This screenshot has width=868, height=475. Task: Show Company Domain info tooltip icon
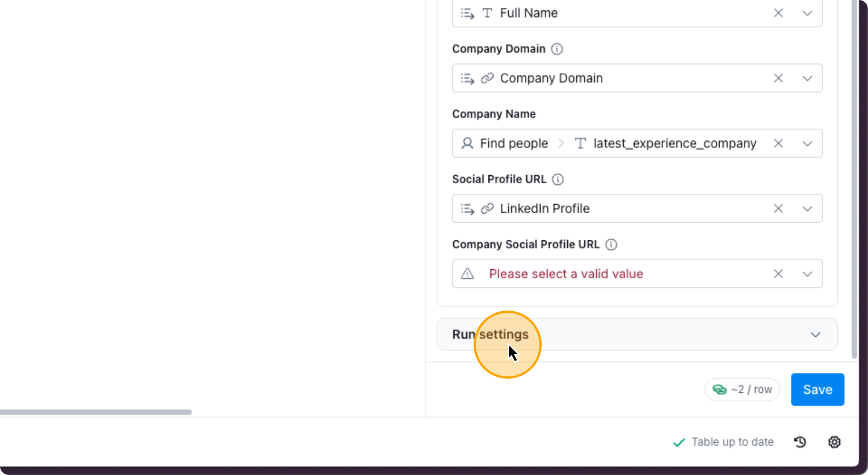coord(557,49)
